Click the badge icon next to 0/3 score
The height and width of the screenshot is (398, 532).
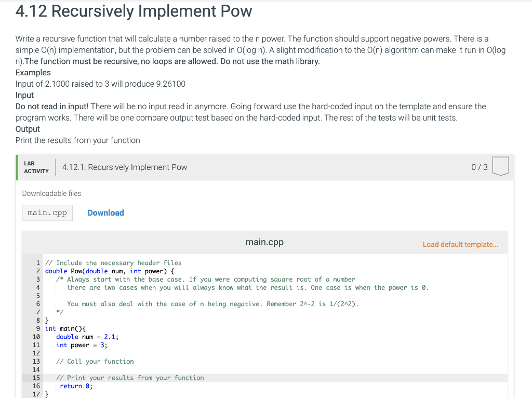click(x=500, y=166)
